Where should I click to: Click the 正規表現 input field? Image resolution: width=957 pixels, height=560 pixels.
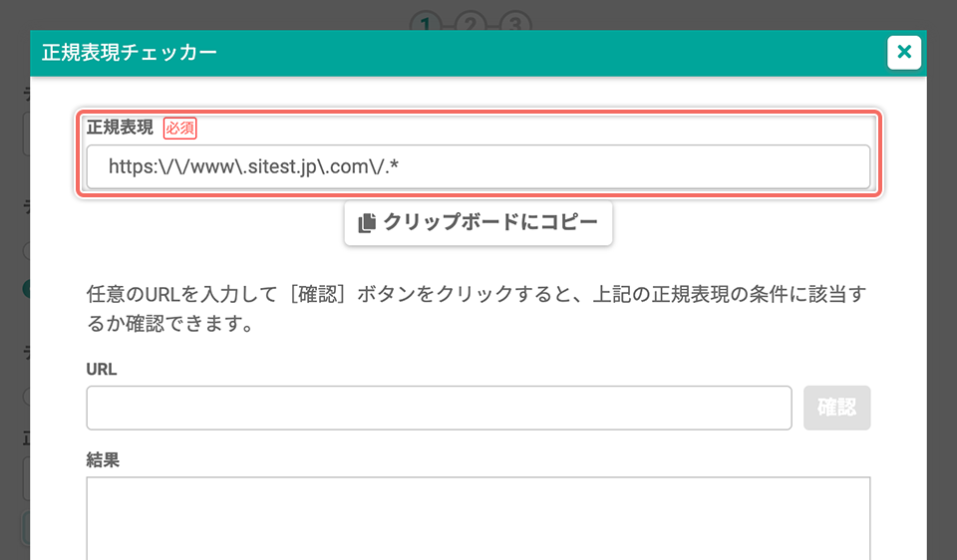pos(478,166)
